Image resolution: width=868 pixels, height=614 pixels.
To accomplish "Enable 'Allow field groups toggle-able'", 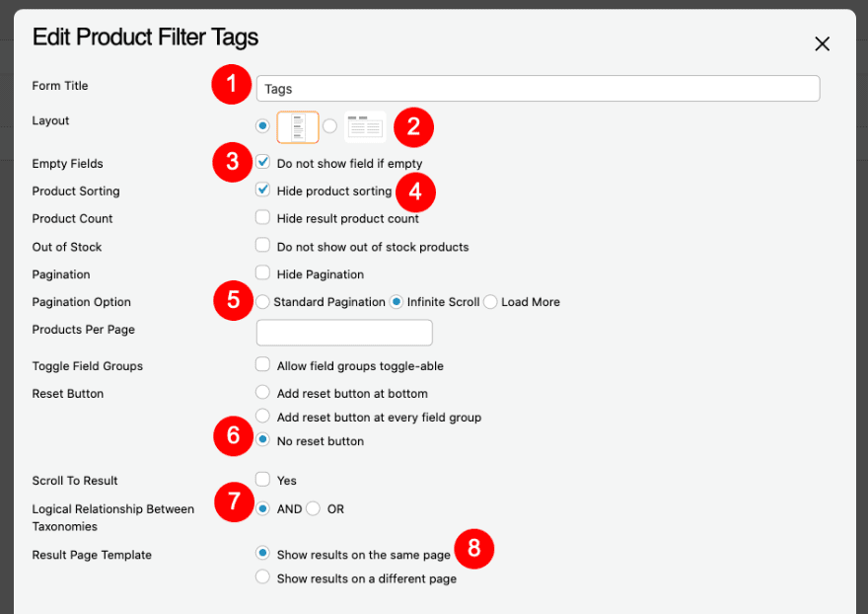I will (x=262, y=364).
